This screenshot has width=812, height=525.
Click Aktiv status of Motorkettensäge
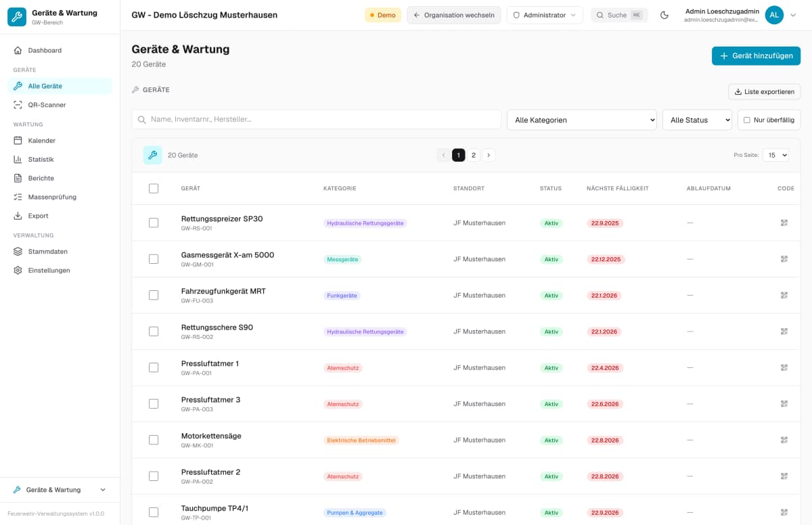pos(551,440)
